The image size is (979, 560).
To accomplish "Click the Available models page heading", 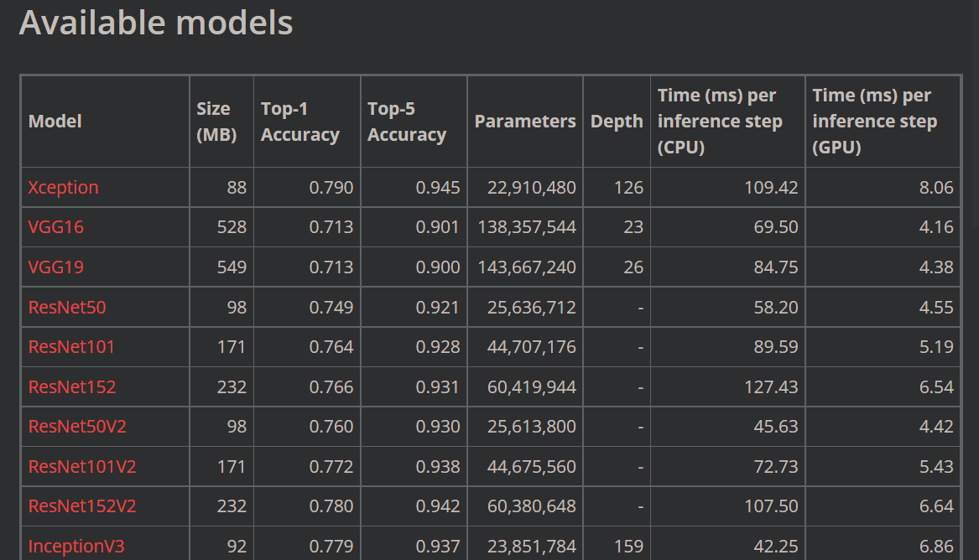I will pyautogui.click(x=155, y=23).
